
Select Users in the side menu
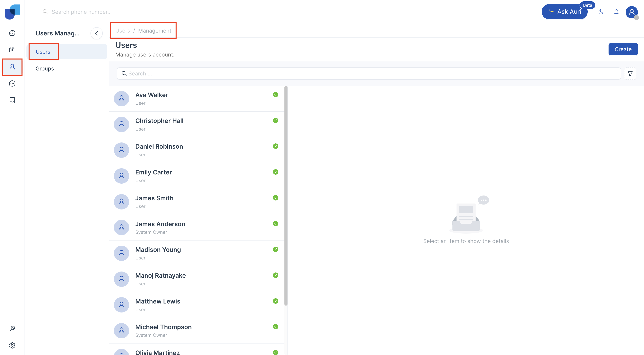coord(43,52)
